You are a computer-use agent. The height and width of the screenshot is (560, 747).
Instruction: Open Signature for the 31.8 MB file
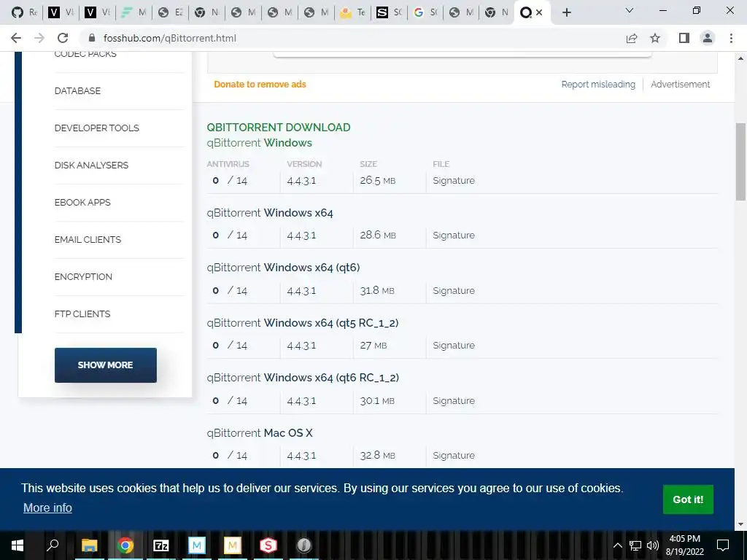click(x=454, y=290)
